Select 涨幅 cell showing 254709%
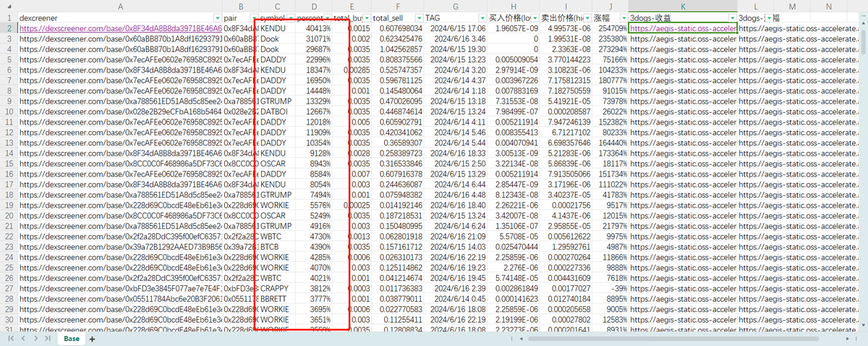 (x=610, y=28)
